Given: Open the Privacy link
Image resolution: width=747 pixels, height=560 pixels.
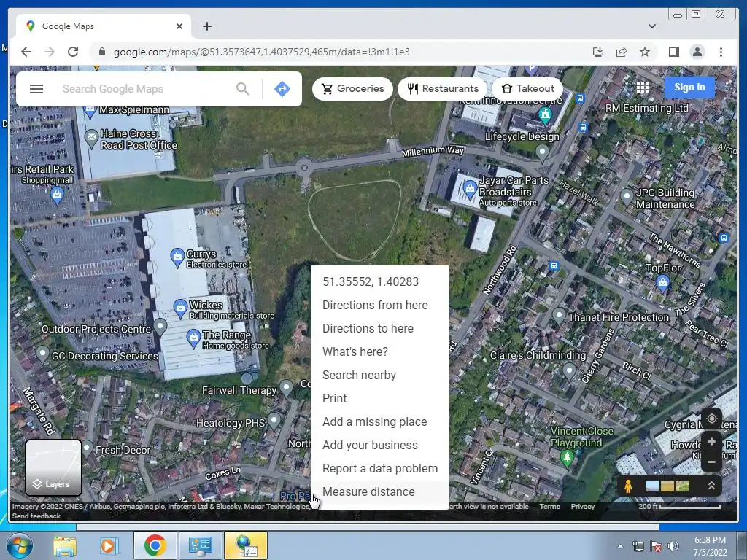Looking at the screenshot, I should click(583, 507).
